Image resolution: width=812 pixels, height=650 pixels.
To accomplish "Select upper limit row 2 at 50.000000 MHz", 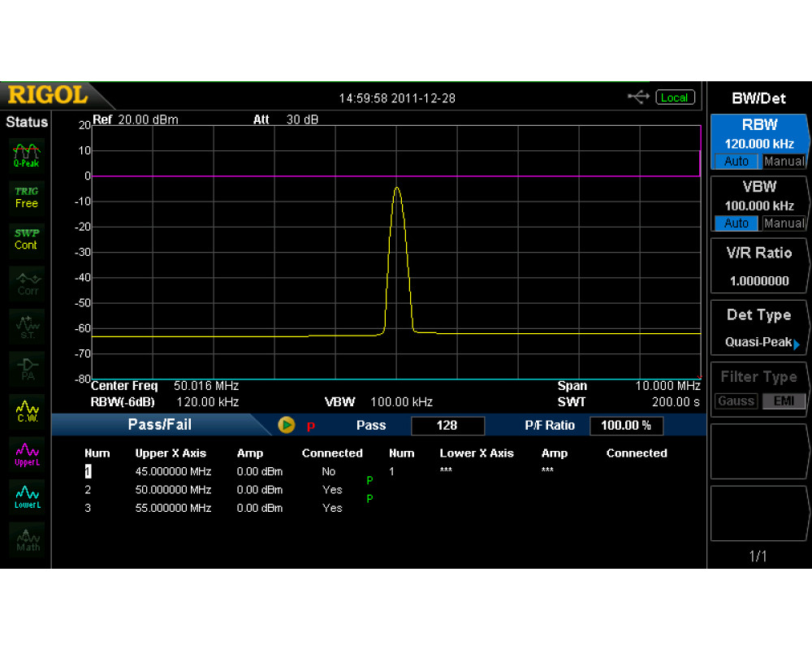I will click(x=173, y=490).
